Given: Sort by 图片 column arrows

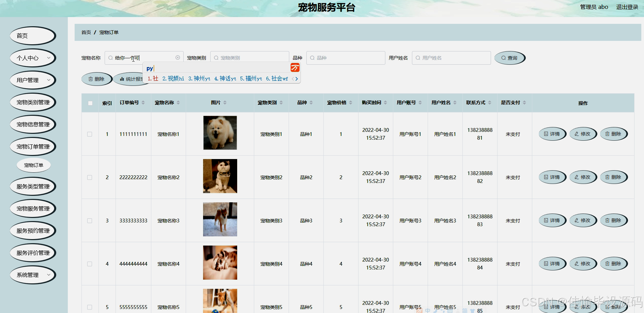Looking at the screenshot, I should tap(225, 103).
